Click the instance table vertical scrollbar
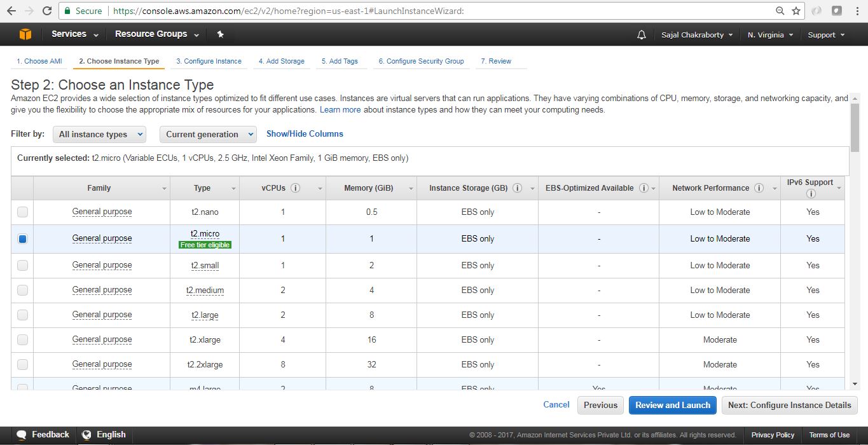868x445 pixels. pos(855,127)
